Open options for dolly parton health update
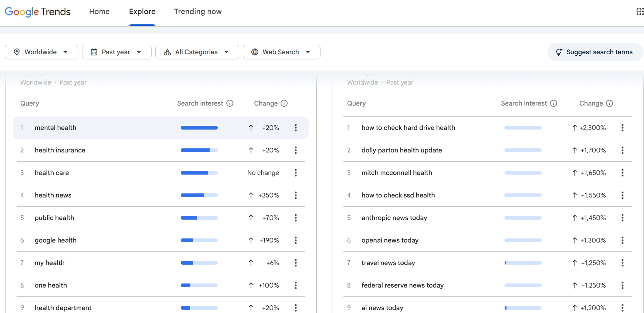The image size is (644, 313). click(623, 150)
